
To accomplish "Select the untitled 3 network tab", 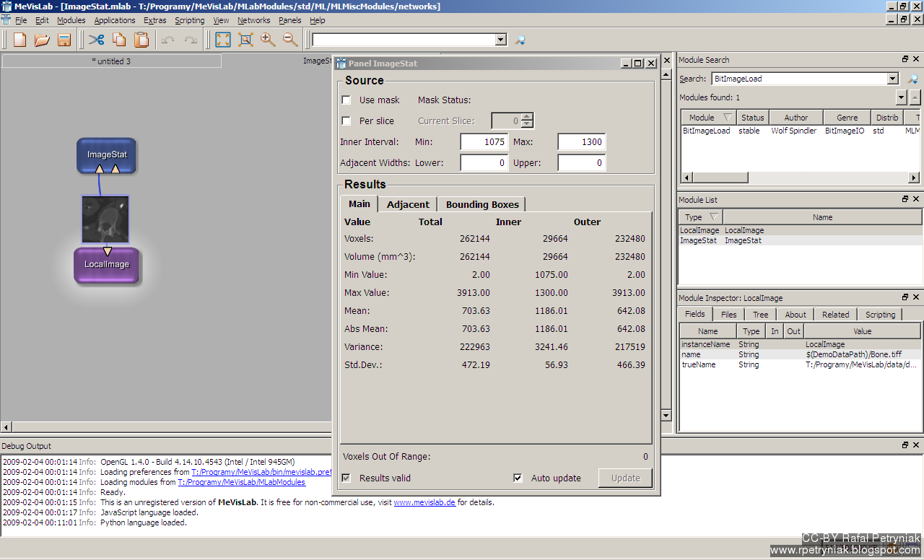I will click(x=112, y=61).
